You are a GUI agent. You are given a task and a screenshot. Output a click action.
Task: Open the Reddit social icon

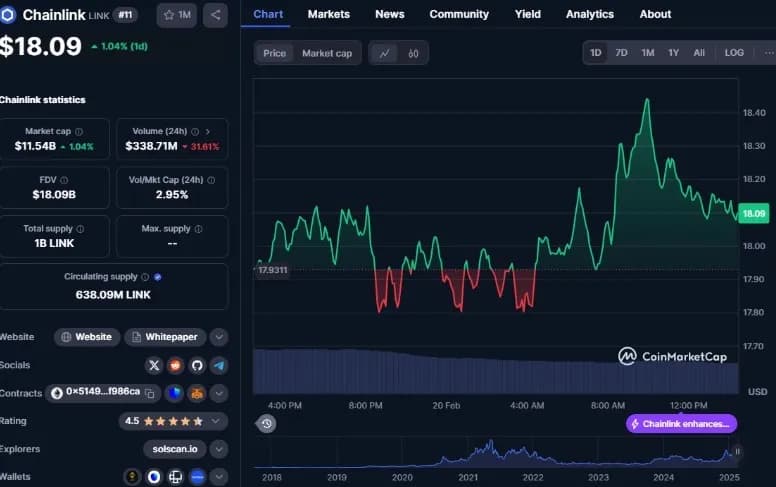click(x=175, y=365)
